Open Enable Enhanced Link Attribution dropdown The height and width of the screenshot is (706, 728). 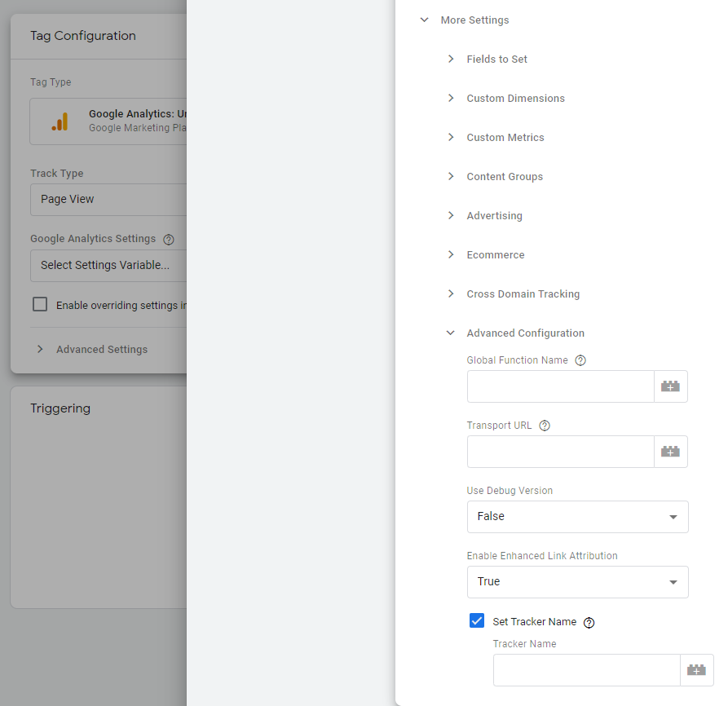[577, 582]
